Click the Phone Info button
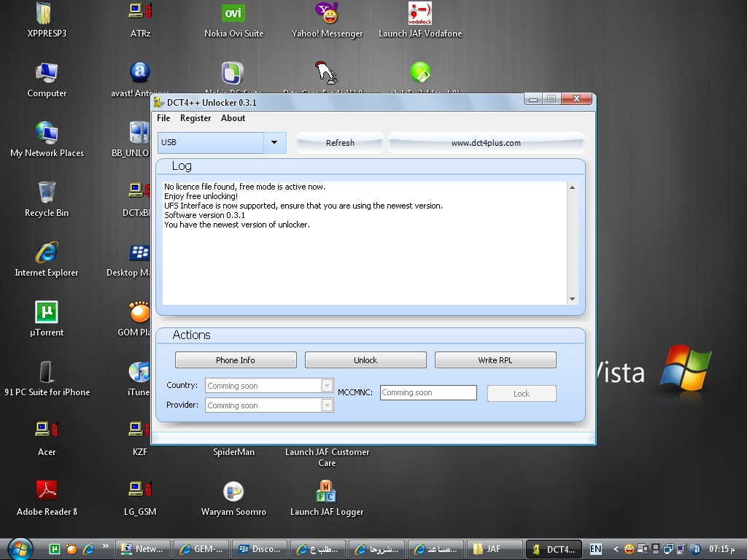This screenshot has width=747, height=560. pos(236,360)
